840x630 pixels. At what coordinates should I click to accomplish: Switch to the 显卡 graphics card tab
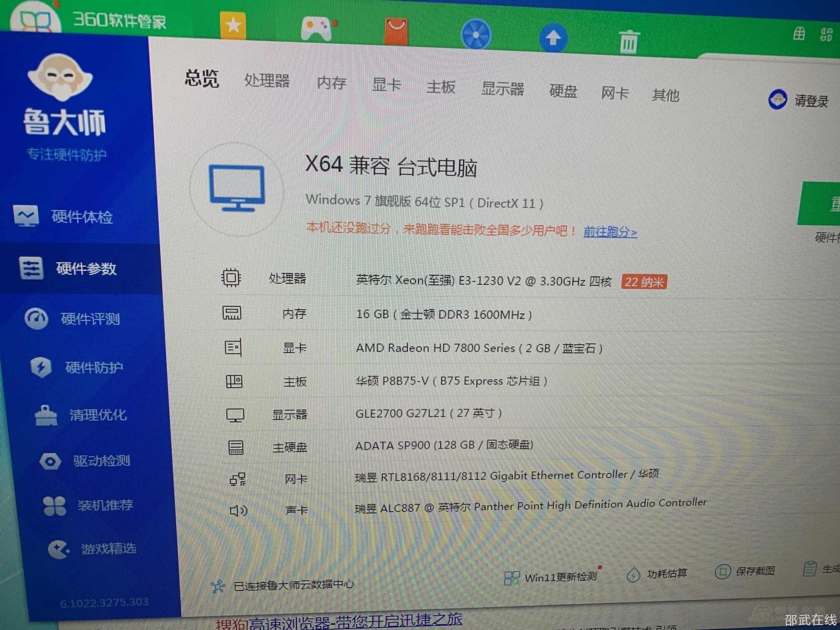click(x=386, y=85)
